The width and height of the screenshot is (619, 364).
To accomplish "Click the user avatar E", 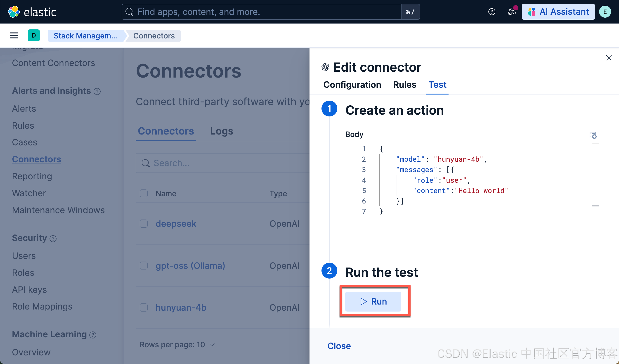I will tap(605, 12).
